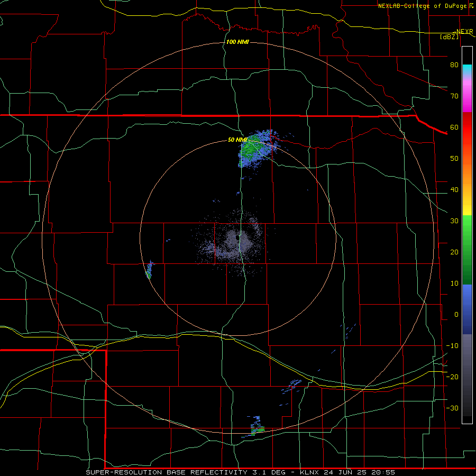Click the -20 dBZ scale value

452,377
